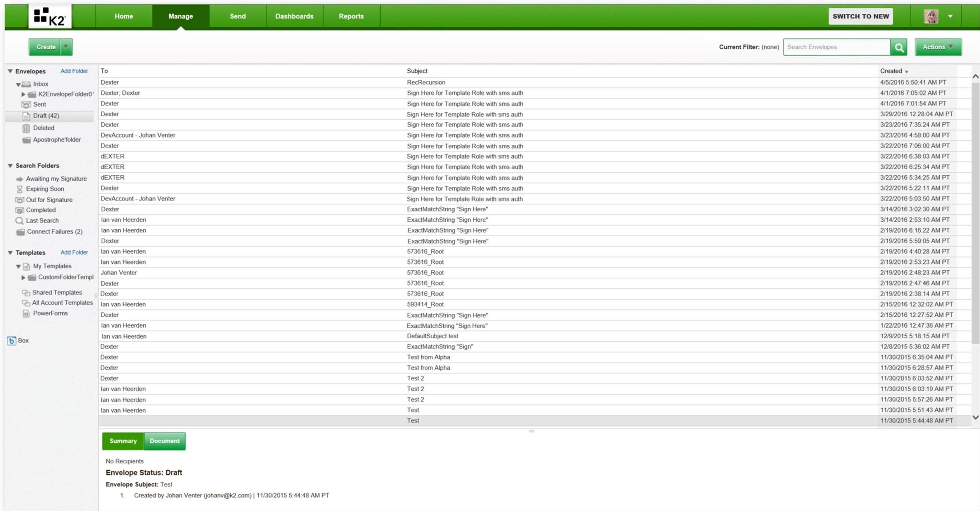Click the Connect Failures folder icon

click(x=20, y=232)
